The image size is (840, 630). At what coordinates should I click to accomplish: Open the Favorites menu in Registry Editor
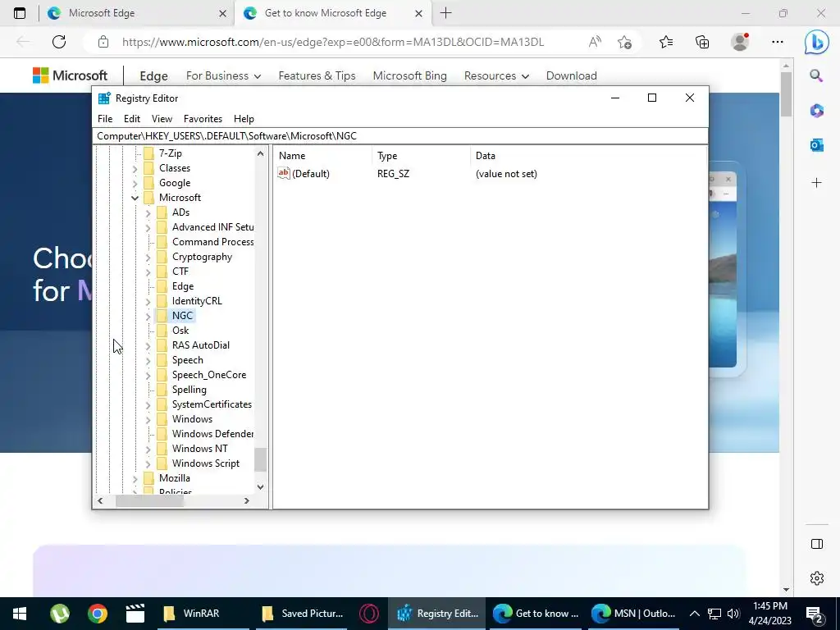click(203, 119)
